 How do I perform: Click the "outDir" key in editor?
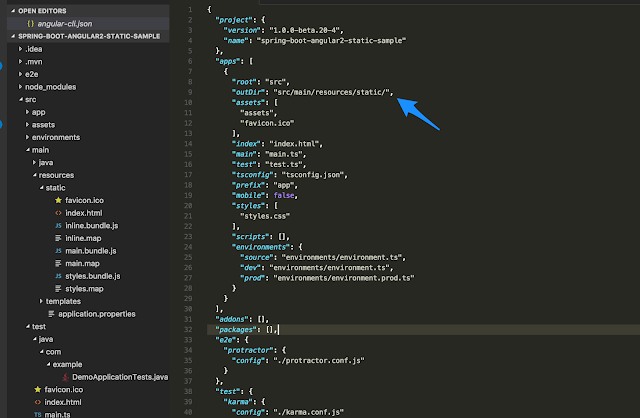pos(248,92)
